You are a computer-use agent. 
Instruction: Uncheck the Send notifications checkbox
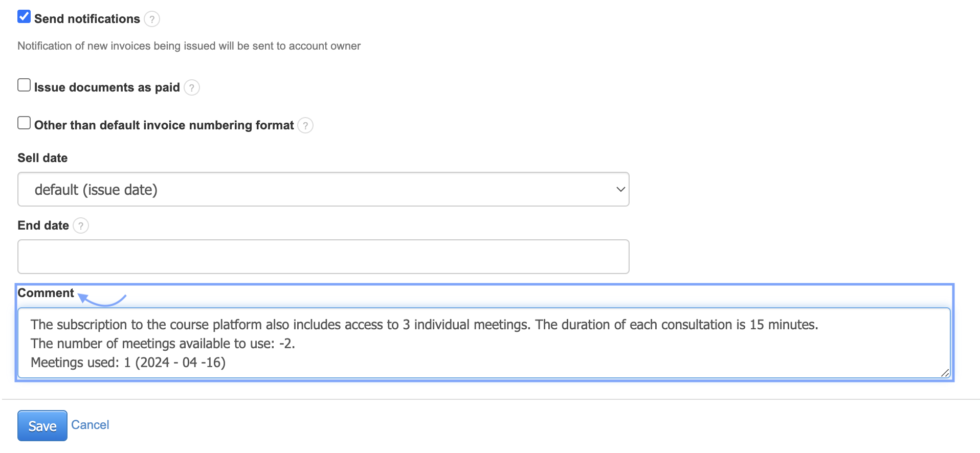(x=24, y=17)
